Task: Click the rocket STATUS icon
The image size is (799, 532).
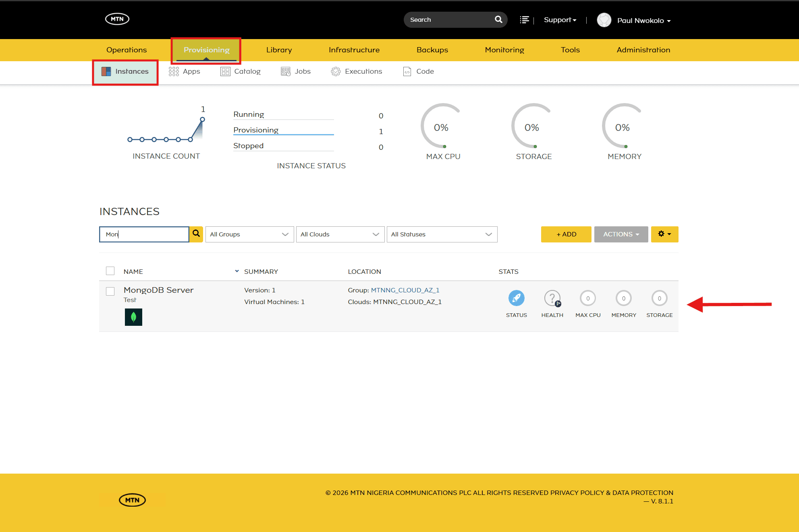Action: point(517,298)
